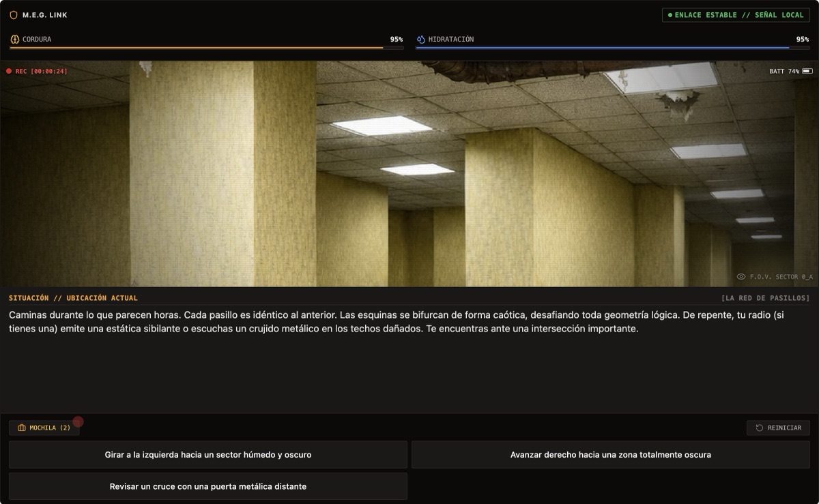Click the M.E.G. LINK title text
This screenshot has width=819, height=504.
pyautogui.click(x=45, y=15)
